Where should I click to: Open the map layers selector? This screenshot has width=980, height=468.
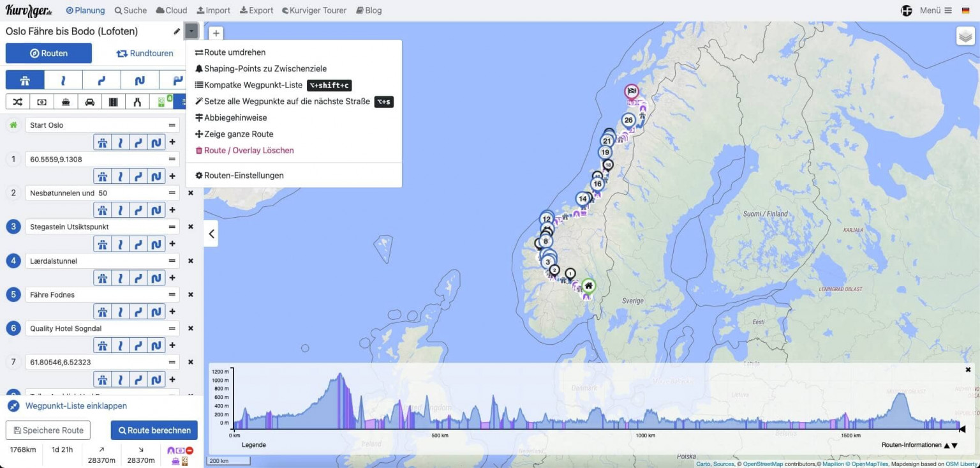(x=965, y=36)
